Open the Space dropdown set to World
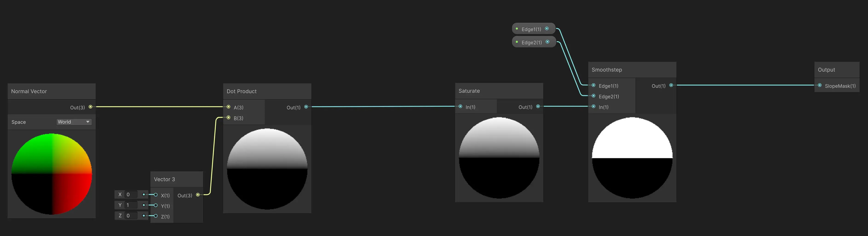Viewport: 868px width, 236px height. pyautogui.click(x=74, y=122)
